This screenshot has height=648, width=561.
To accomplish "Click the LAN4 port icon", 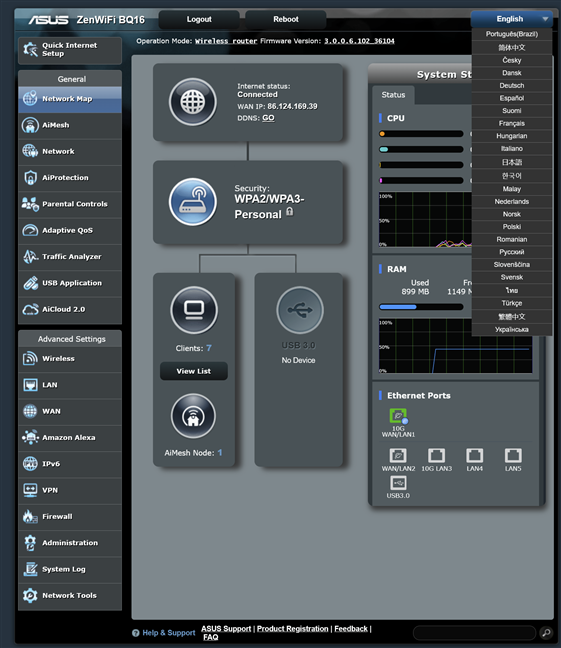I will (x=475, y=455).
